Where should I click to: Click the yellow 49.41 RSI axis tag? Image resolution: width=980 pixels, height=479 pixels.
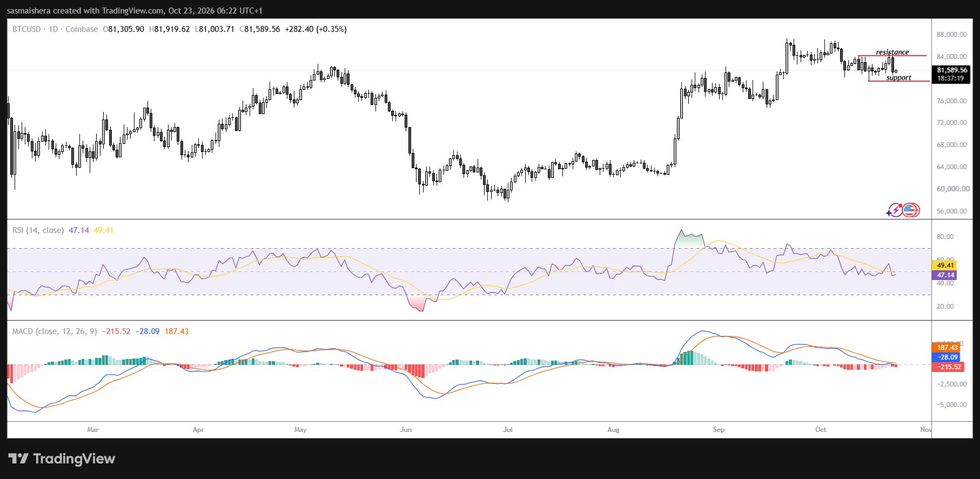(945, 265)
